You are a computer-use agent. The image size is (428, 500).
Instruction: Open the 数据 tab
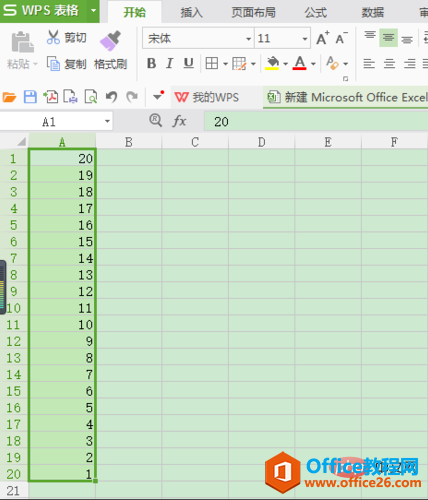pos(373,12)
